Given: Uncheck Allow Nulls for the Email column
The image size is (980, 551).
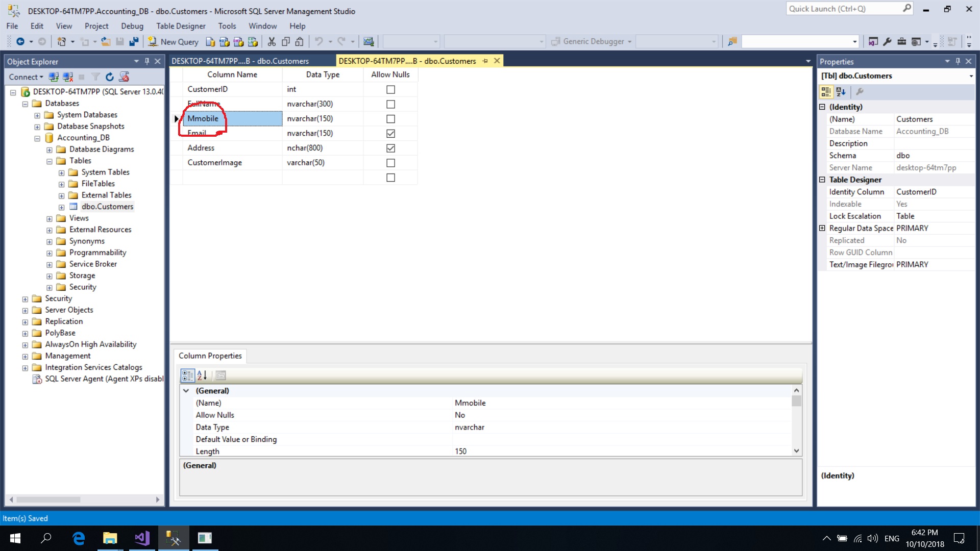Looking at the screenshot, I should coord(390,133).
